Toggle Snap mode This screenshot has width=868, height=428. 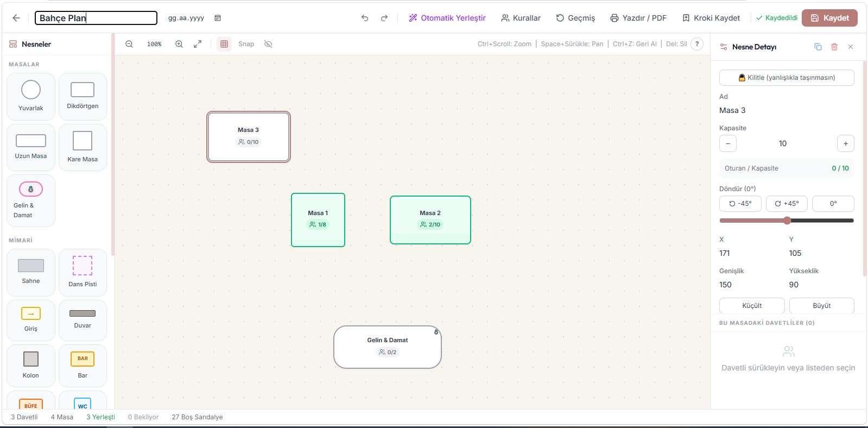point(246,44)
